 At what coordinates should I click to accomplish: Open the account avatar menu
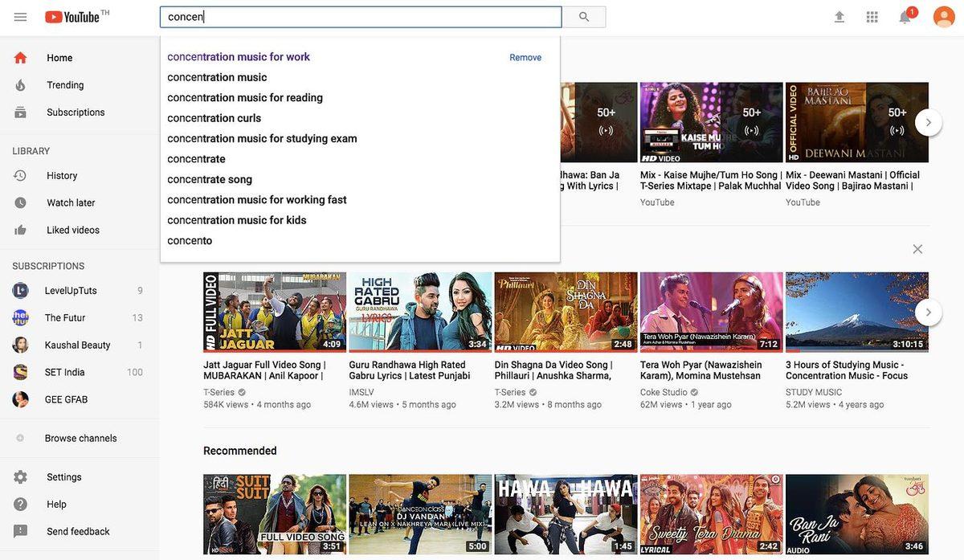944,17
